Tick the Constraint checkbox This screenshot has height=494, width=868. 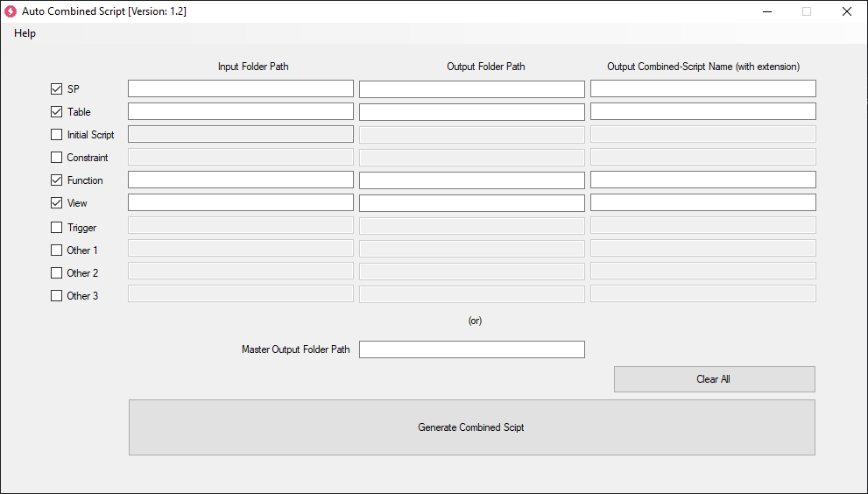(56, 158)
